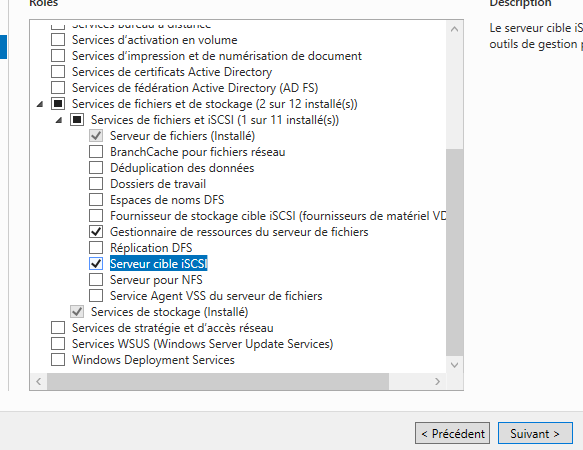The width and height of the screenshot is (583, 450).
Task: Check Serveur pour NFS
Action: click(96, 280)
